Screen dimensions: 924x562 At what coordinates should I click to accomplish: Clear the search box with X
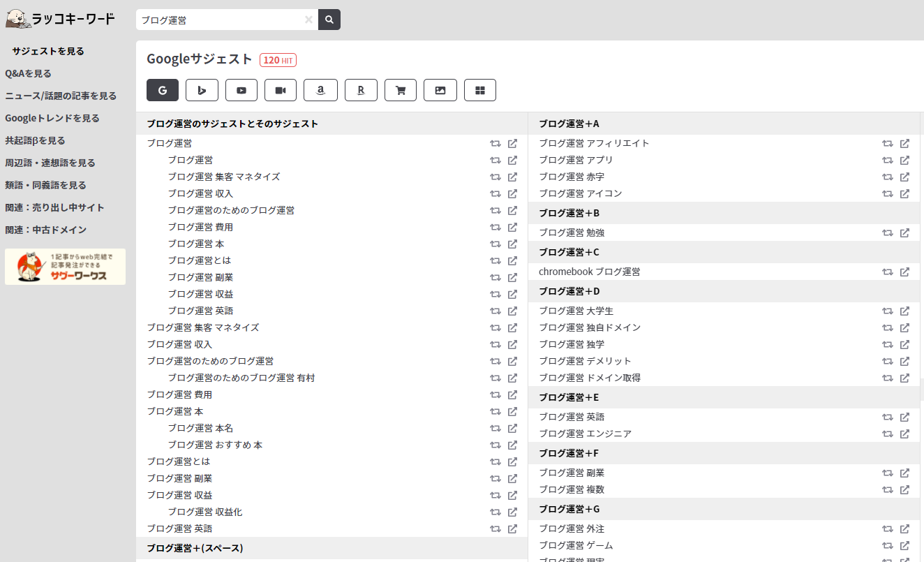[308, 20]
